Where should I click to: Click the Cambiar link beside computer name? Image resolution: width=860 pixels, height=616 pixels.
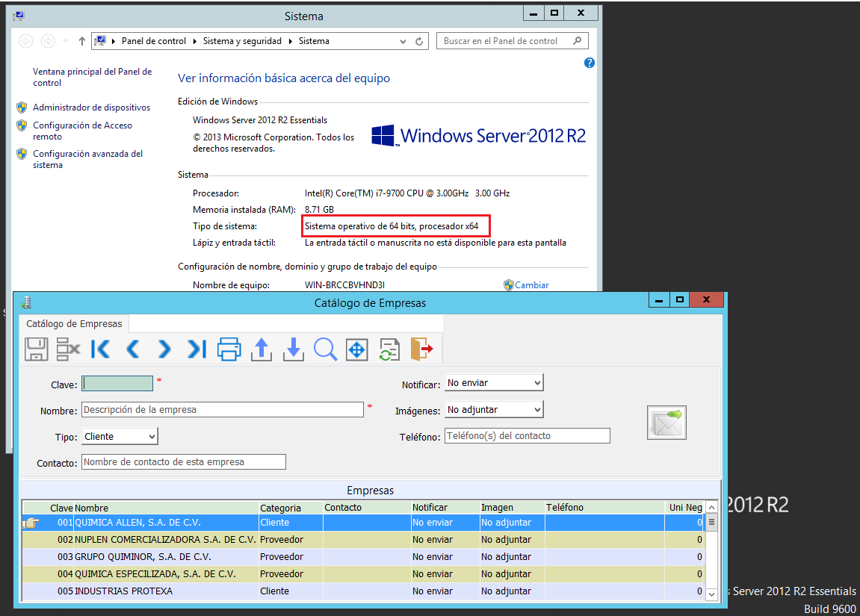(531, 285)
